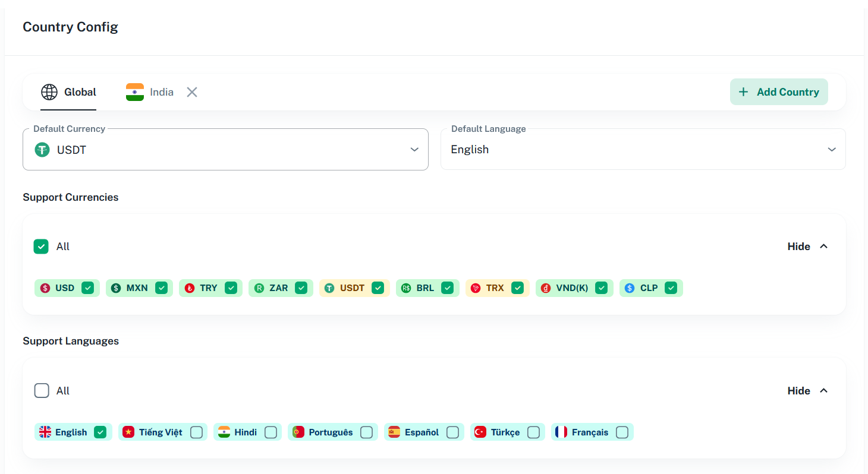Check the All languages checkbox
Viewport: 868px width, 474px height.
pos(42,391)
